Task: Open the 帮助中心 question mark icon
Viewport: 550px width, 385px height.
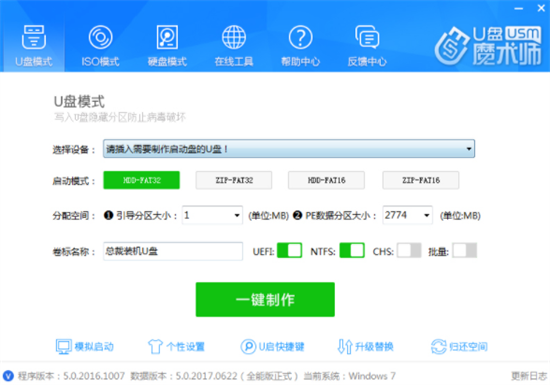Action: coord(300,37)
